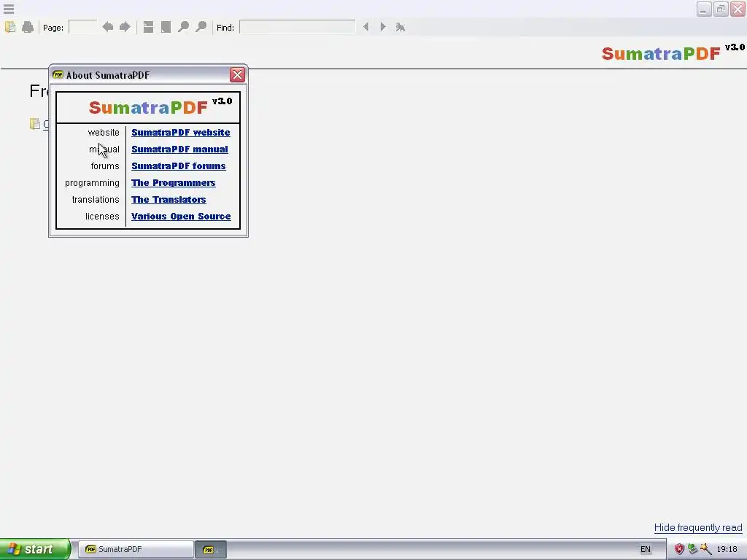
Task: Open the hamburger menu icon
Action: point(9,9)
